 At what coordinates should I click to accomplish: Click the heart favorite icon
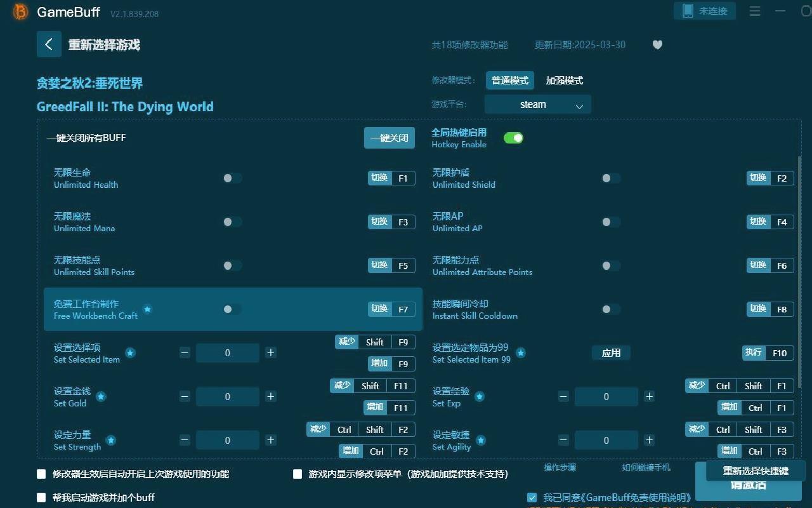657,44
